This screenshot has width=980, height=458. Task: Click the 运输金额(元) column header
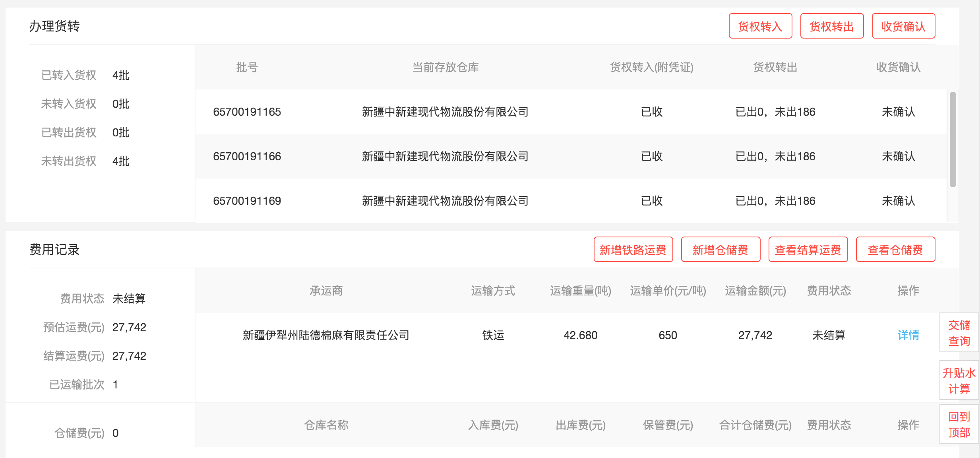pyautogui.click(x=755, y=291)
